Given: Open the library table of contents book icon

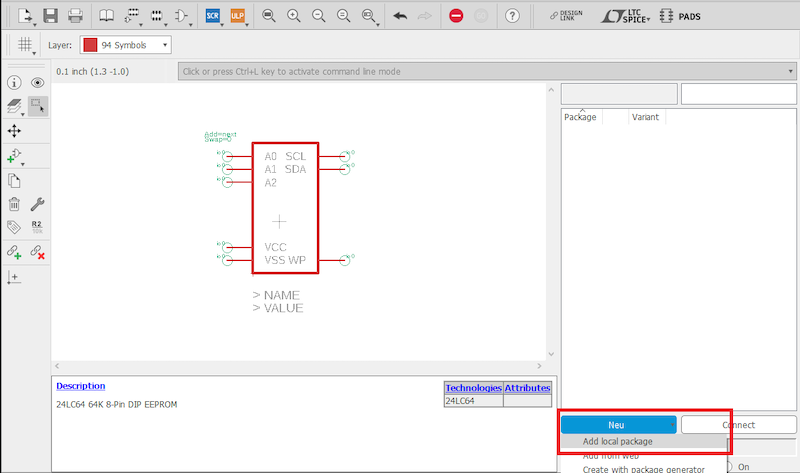Looking at the screenshot, I should (x=106, y=16).
